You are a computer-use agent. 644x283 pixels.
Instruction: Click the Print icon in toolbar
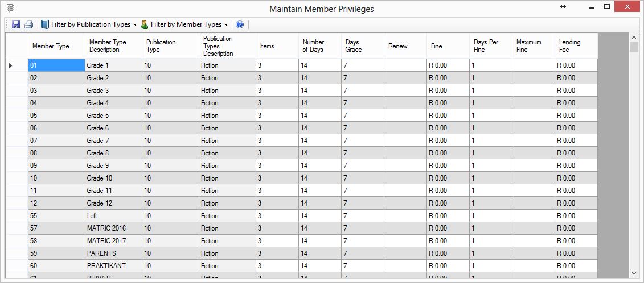tap(28, 24)
